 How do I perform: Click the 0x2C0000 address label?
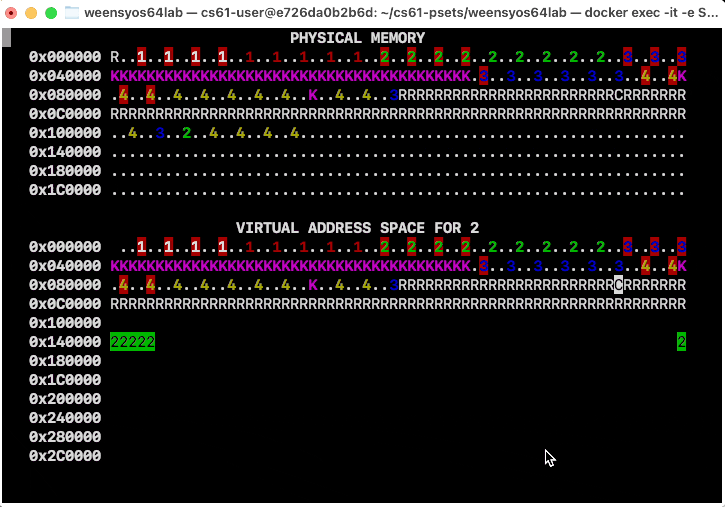tap(65, 456)
